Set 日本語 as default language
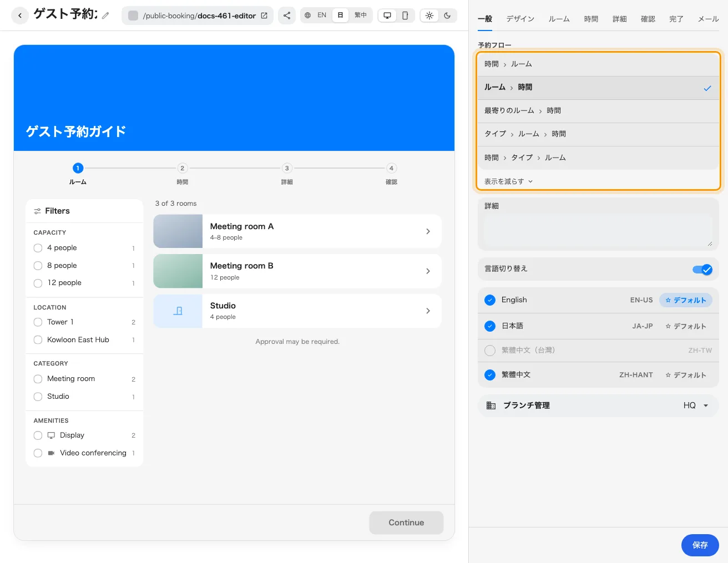Screen dimensions: 728x563 [686, 326]
